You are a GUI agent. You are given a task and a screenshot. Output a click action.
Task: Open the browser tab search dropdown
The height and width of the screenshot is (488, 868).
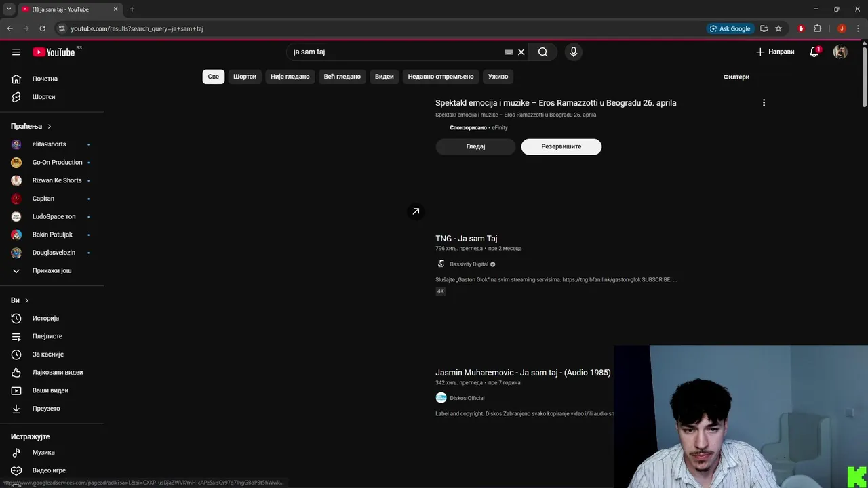point(9,9)
